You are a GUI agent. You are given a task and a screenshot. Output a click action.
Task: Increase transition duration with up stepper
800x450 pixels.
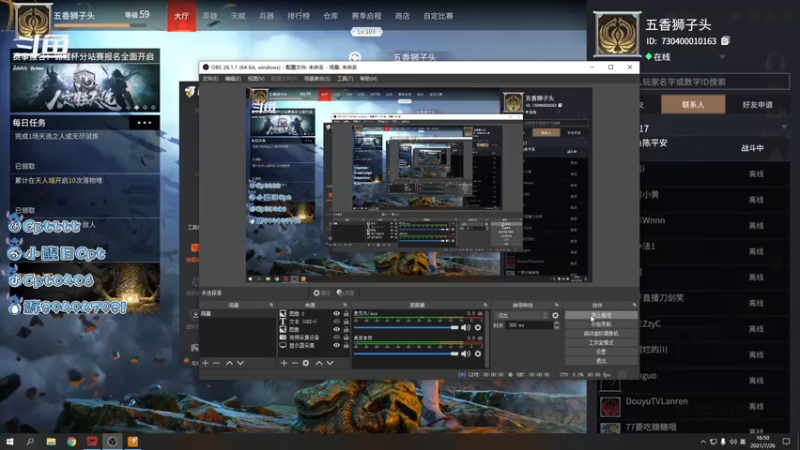click(x=556, y=323)
